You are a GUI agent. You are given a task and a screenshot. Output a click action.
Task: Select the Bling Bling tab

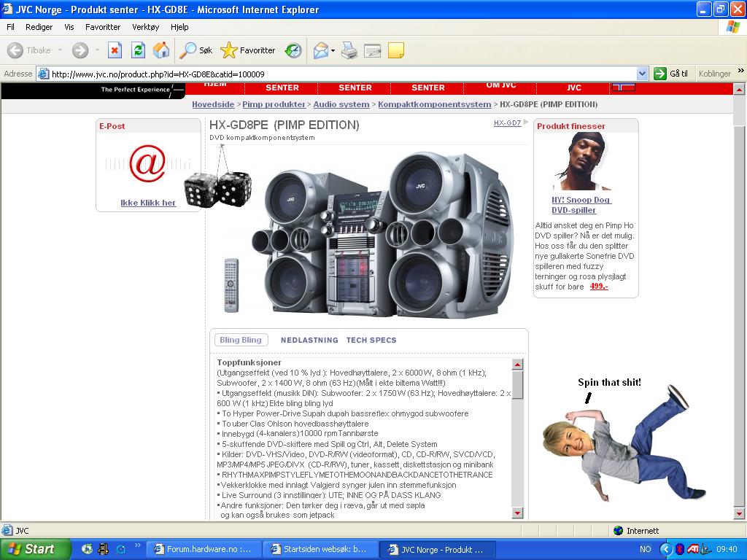pyautogui.click(x=241, y=340)
